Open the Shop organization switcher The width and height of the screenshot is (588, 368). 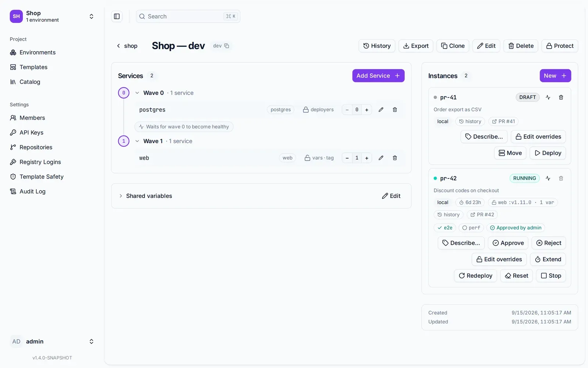tap(52, 16)
